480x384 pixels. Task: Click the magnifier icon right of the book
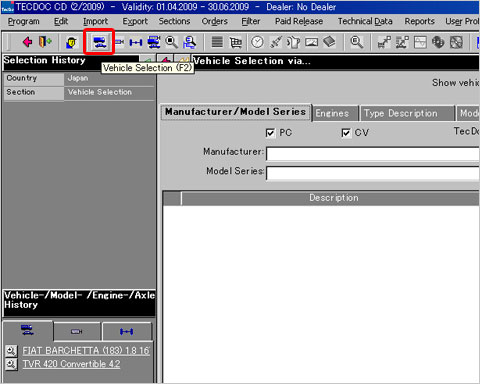[x=357, y=42]
